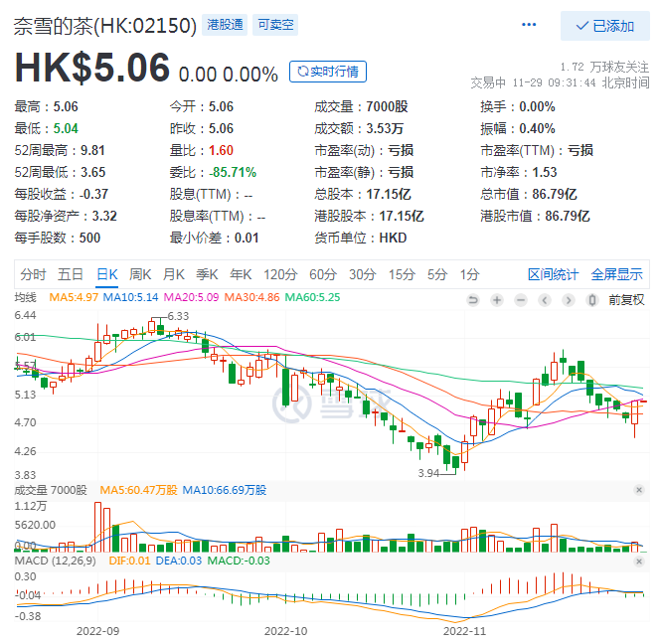Click the 3.94 low price marker on chart
Image resolution: width=661 pixels, height=644 pixels.
coord(428,473)
